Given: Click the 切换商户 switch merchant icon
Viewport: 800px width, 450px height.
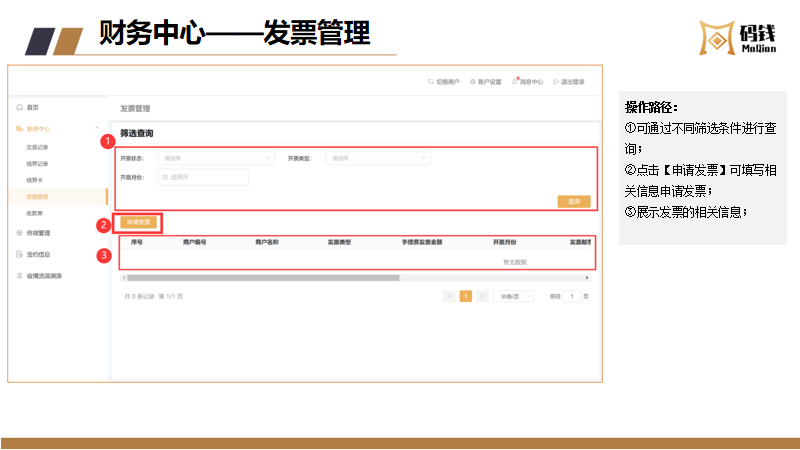Looking at the screenshot, I should click(x=430, y=82).
